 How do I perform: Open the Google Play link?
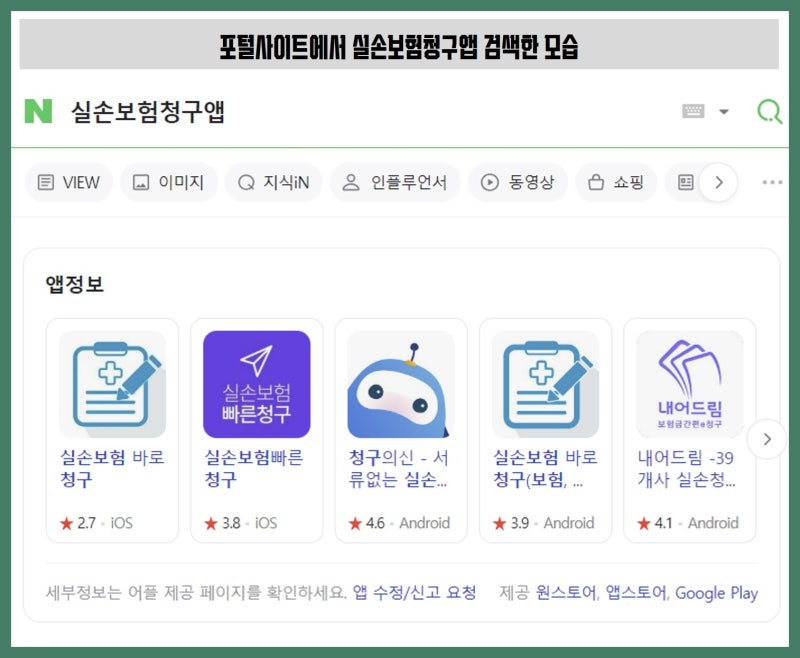click(716, 593)
